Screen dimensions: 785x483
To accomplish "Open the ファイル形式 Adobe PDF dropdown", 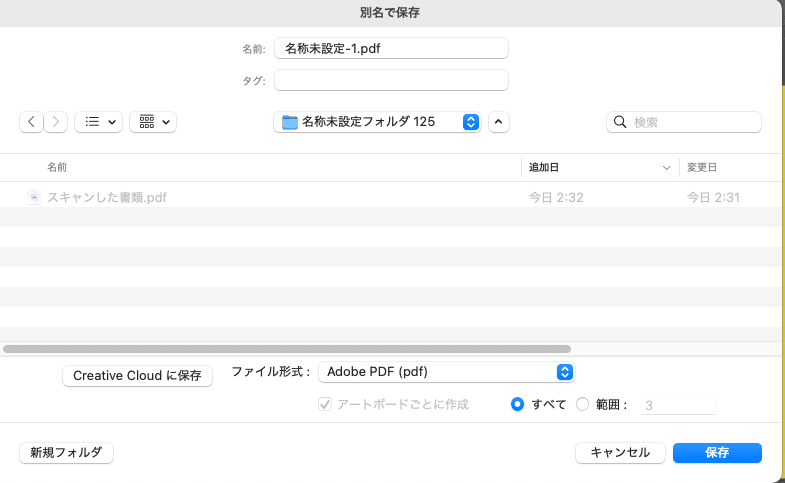I will (x=446, y=372).
